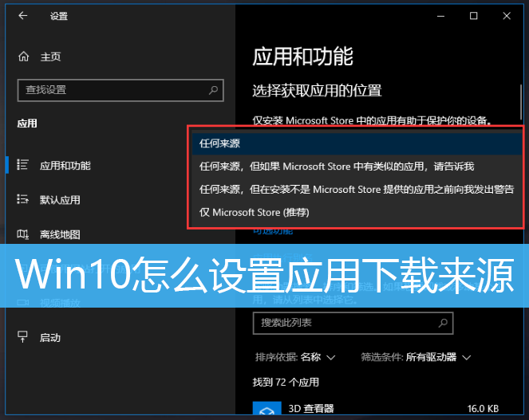Select 仅 Microsoft Store (推荐) option

click(x=255, y=213)
